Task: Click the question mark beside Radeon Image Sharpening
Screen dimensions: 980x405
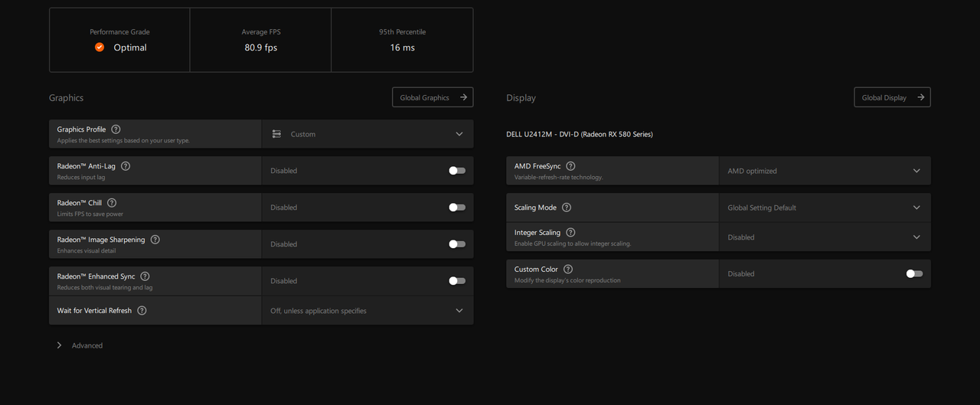Action: (x=155, y=240)
